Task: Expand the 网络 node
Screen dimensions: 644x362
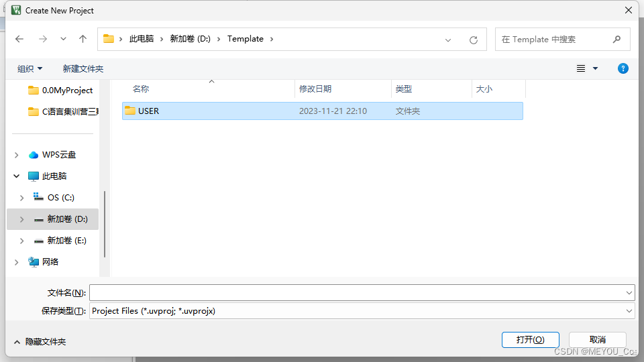Action: point(16,262)
